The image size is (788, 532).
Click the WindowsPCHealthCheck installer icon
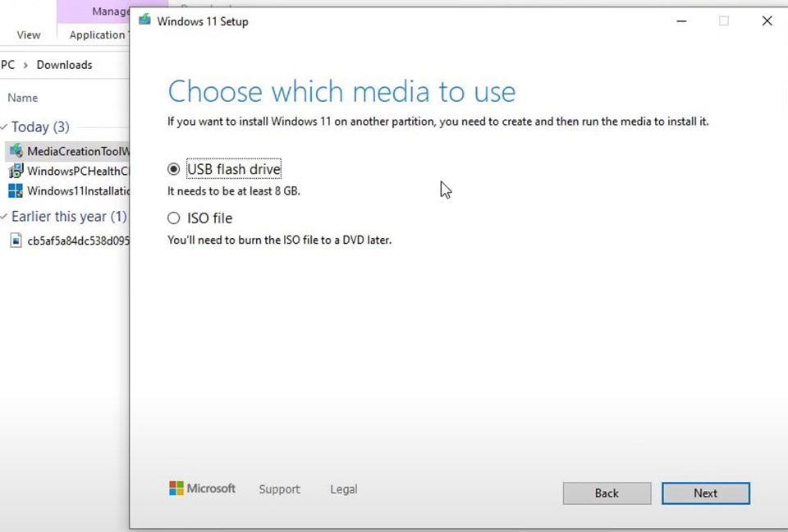point(16,171)
